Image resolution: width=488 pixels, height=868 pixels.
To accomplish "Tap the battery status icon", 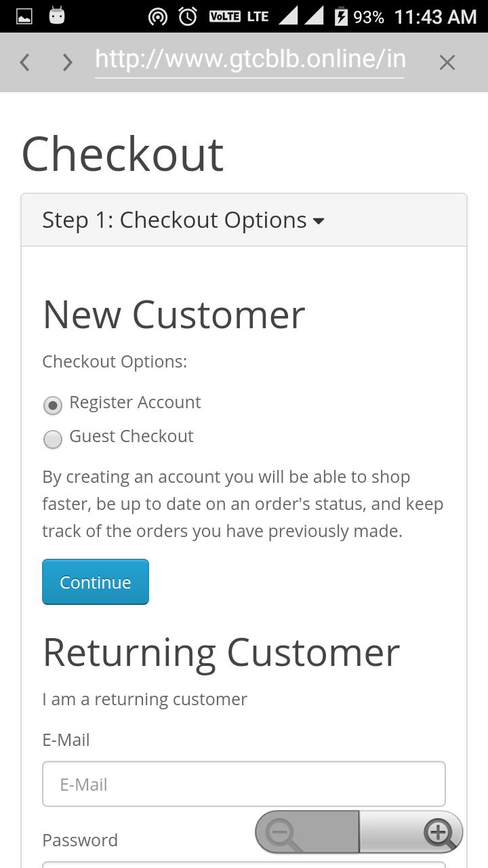I will pos(341,16).
